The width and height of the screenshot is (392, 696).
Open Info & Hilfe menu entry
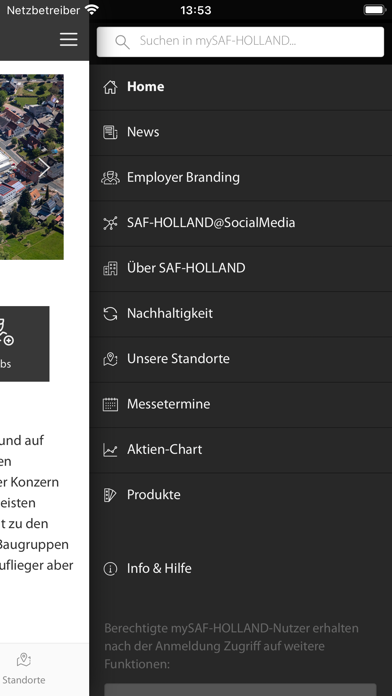coord(241,569)
